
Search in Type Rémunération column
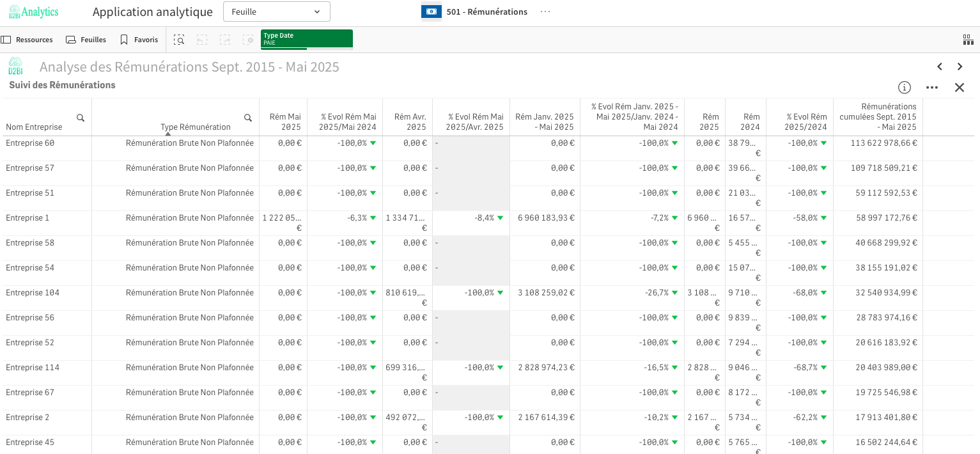pyautogui.click(x=248, y=118)
